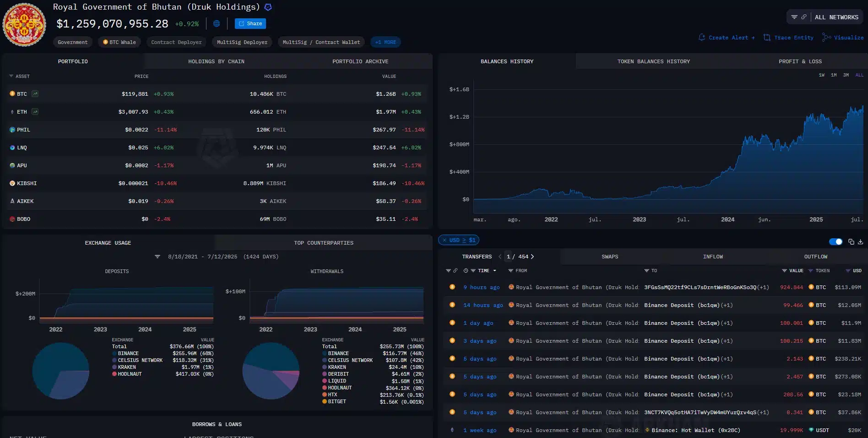Open the TOP COUNTERPARTIES tab

pos(323,243)
